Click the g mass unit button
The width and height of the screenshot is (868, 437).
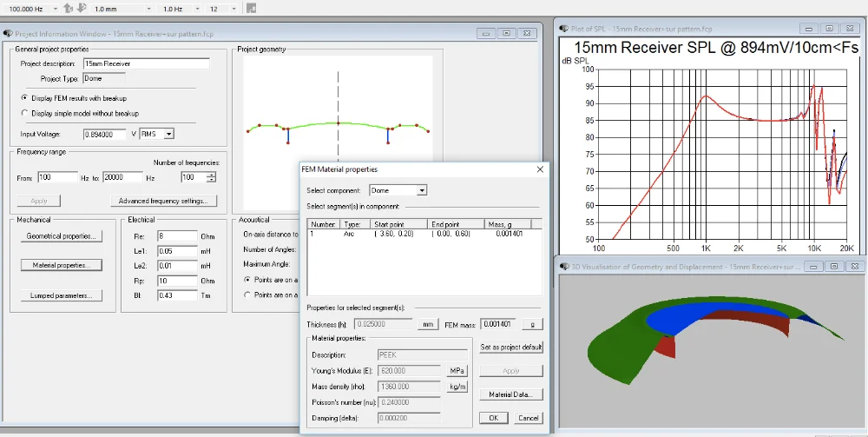[x=532, y=325]
